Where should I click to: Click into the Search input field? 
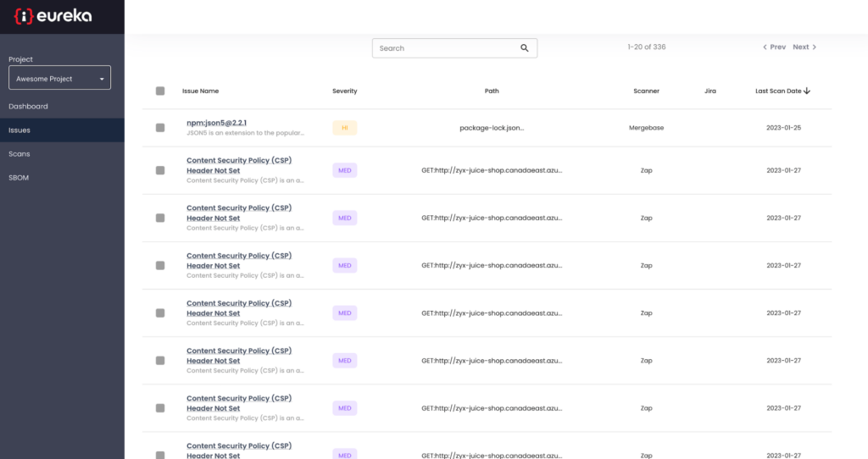click(x=446, y=48)
